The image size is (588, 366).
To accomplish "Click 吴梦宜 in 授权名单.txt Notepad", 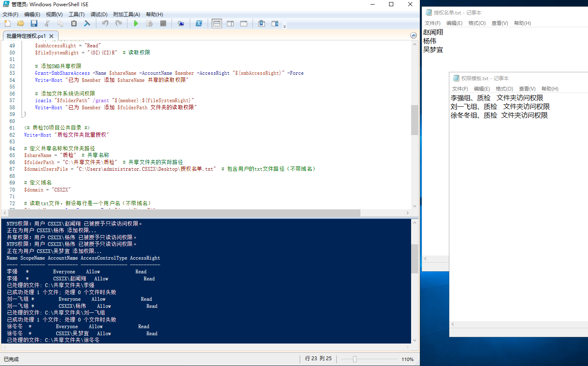I will pos(433,49).
